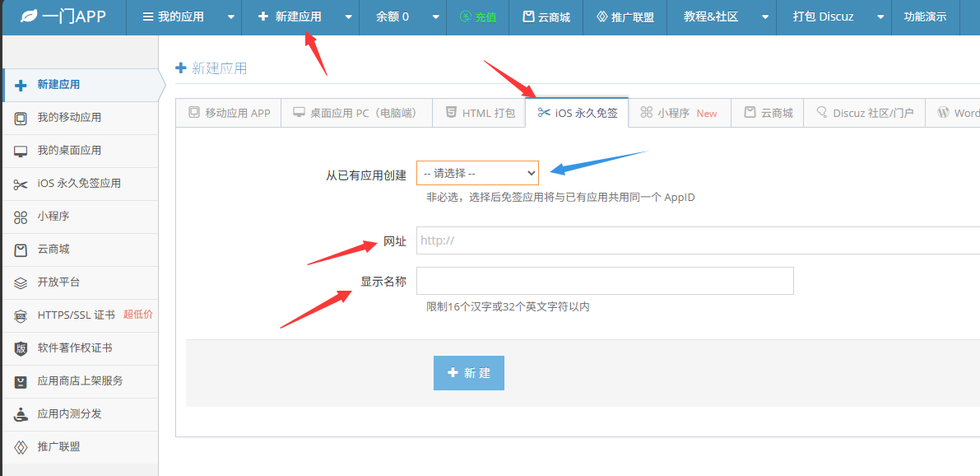Viewport: 980px width, 476px height.
Task: Click the diamond icon for 推广联盟 in sidebar
Action: (21, 447)
